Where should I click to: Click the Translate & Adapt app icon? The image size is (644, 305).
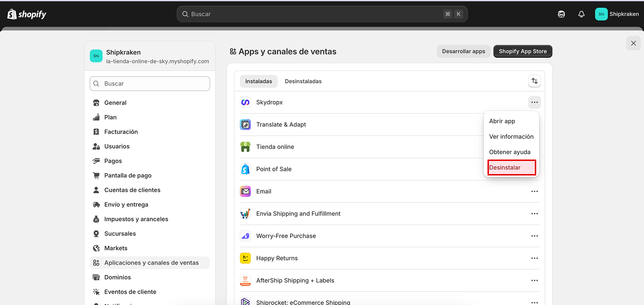pos(246,125)
